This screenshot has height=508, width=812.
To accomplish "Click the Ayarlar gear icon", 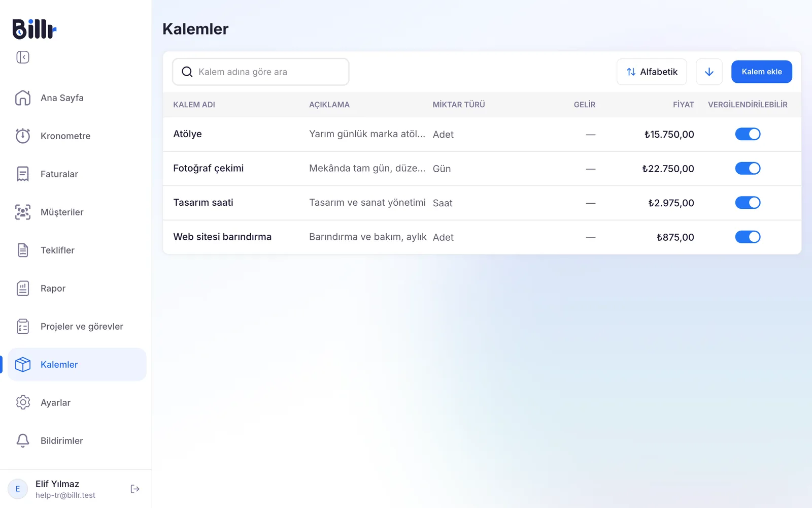I will coord(23,402).
